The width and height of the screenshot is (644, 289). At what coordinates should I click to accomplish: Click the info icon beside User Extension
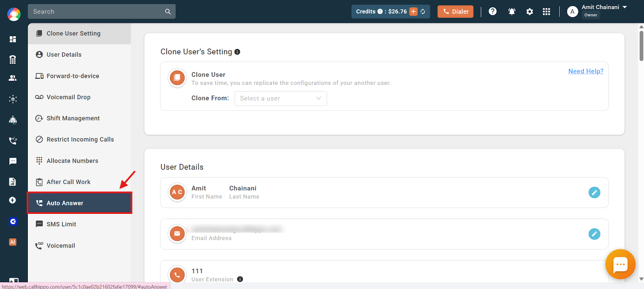pyautogui.click(x=240, y=279)
